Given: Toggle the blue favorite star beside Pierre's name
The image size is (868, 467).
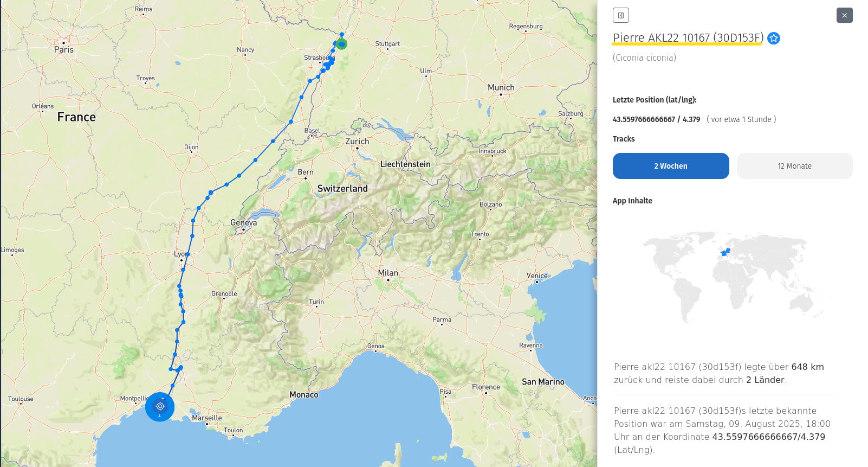Looking at the screenshot, I should pos(774,38).
